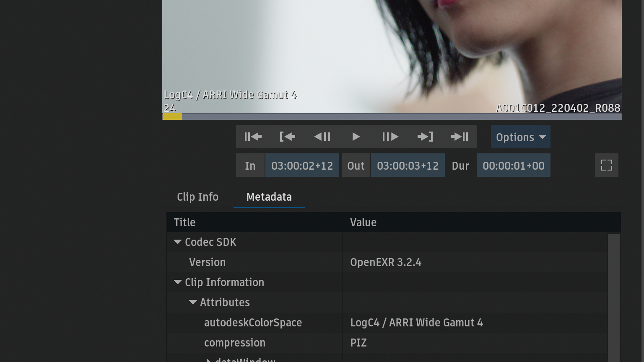Viewport: 644px width, 362px height.
Task: Jump to the clip's last frame
Action: click(x=460, y=137)
